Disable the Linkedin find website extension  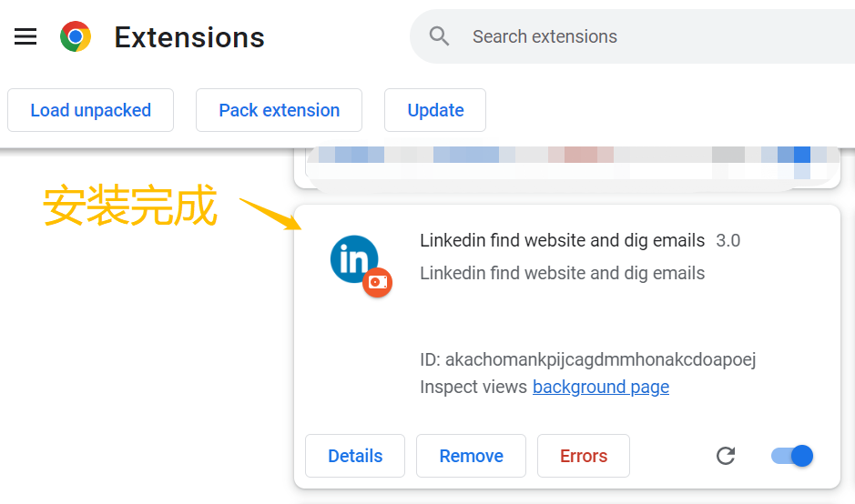click(x=792, y=456)
